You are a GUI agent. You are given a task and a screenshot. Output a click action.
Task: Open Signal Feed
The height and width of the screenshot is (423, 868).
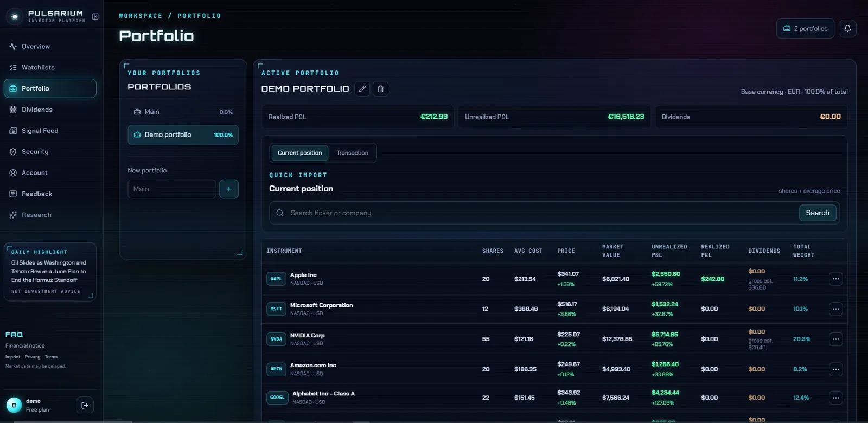(50, 131)
